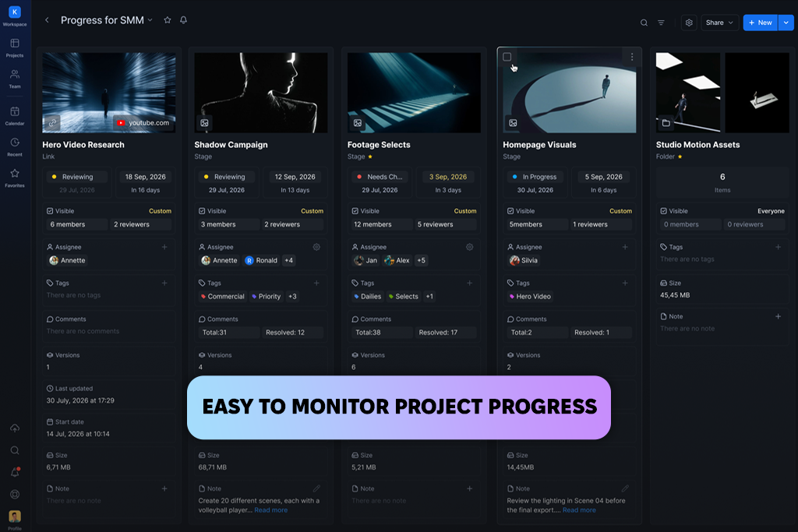The height and width of the screenshot is (532, 798).
Task: Expand the New button arrow
Action: pos(786,23)
